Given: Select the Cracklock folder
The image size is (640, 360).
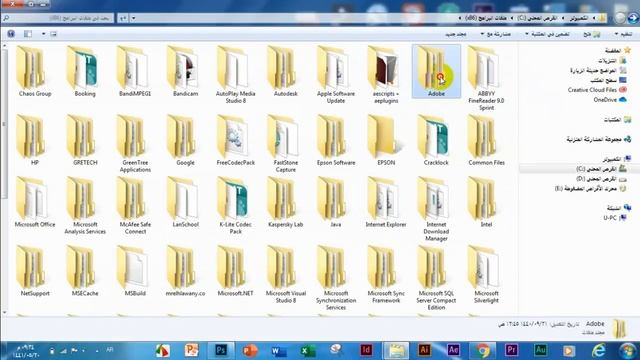Looking at the screenshot, I should coord(436,140).
